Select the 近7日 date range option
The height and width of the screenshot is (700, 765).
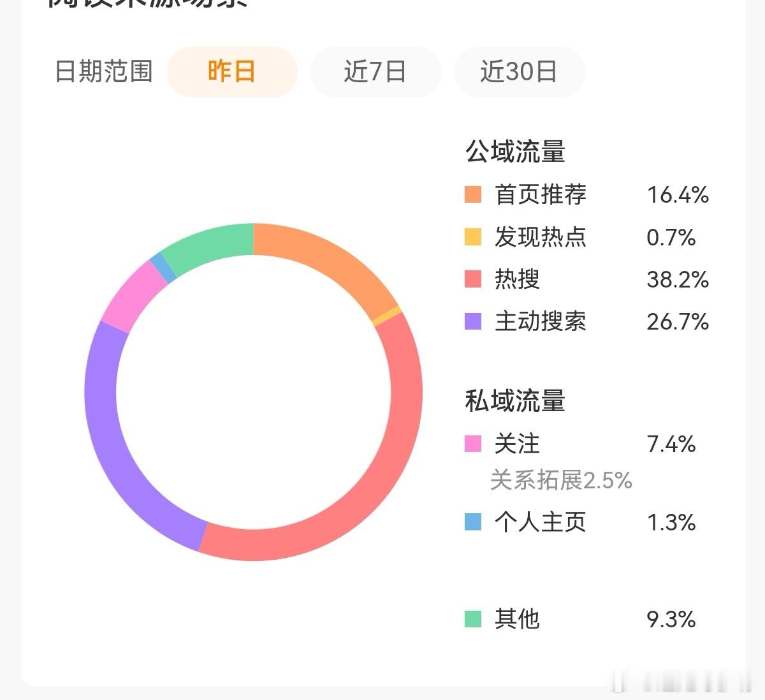(375, 72)
